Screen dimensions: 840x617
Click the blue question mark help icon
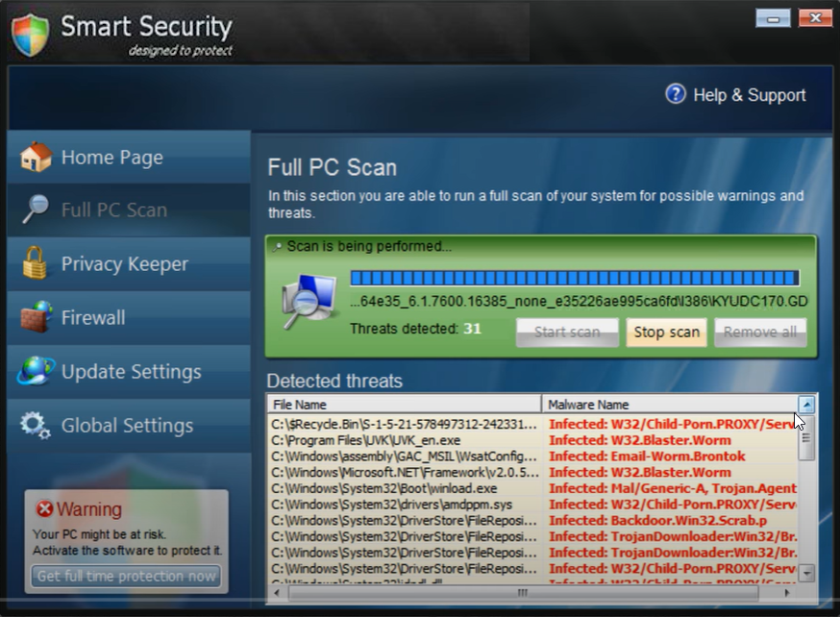tap(676, 94)
